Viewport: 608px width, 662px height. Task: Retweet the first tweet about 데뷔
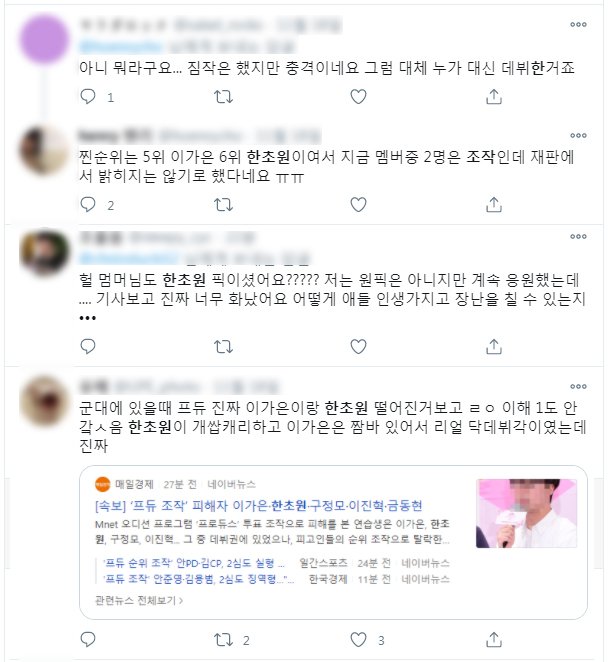[223, 97]
